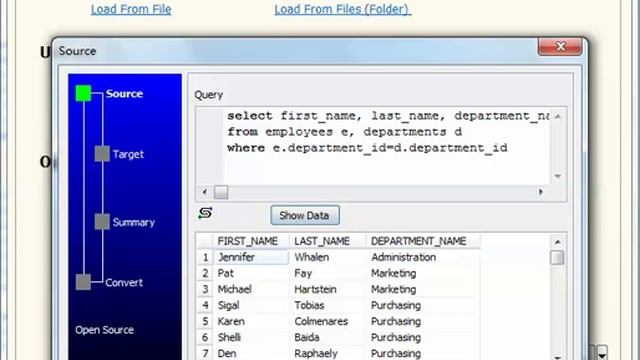
Task: Click query box scroll-down arrow
Action: coord(558,176)
